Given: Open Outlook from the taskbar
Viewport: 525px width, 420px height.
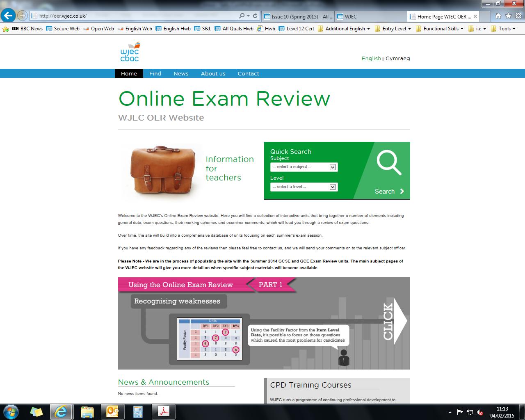Looking at the screenshot, I should (112, 411).
